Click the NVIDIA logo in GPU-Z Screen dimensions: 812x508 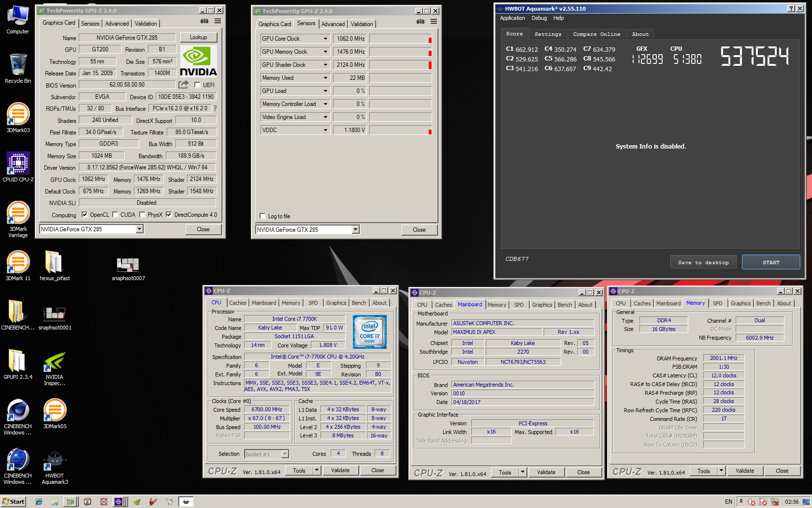(x=198, y=61)
